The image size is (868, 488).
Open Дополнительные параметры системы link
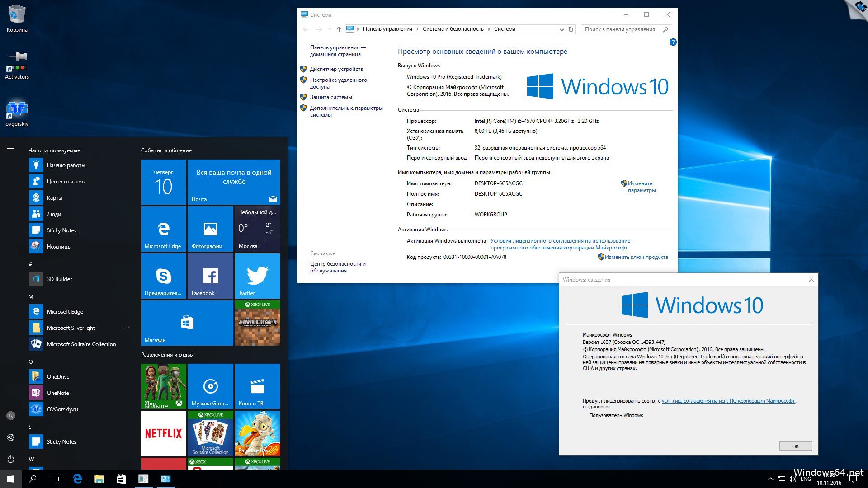346,111
